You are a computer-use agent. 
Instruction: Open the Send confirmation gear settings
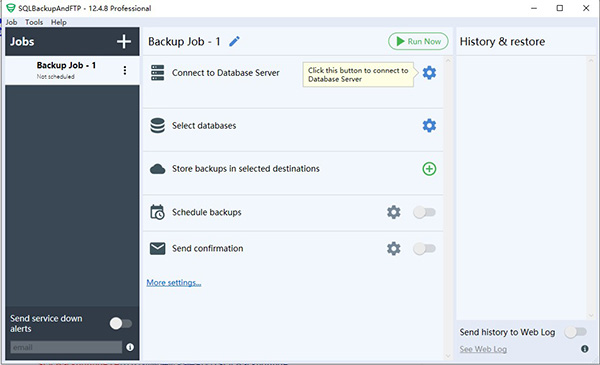[393, 248]
